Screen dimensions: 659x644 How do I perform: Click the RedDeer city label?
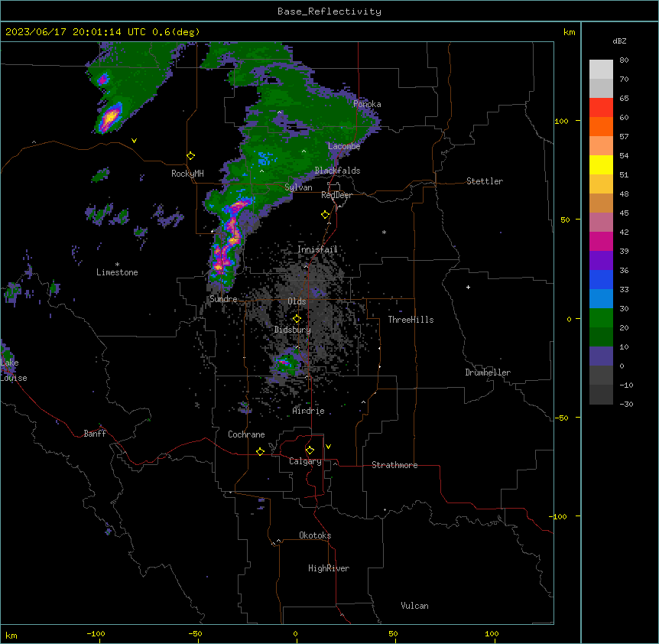click(x=336, y=195)
